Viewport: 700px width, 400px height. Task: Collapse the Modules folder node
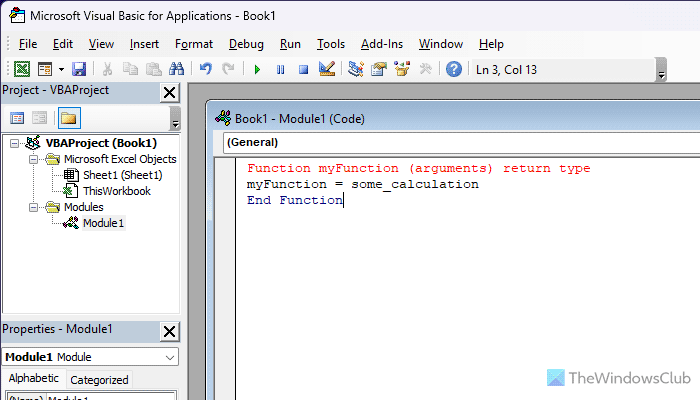click(33, 208)
